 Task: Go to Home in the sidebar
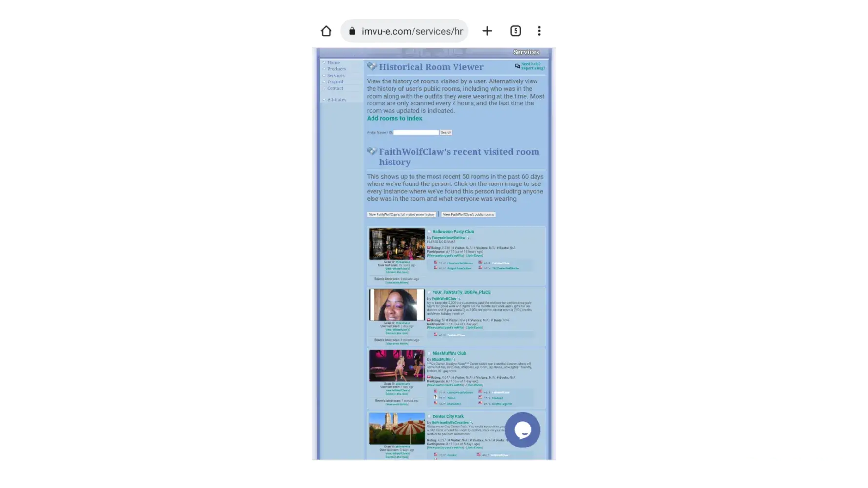(x=333, y=63)
